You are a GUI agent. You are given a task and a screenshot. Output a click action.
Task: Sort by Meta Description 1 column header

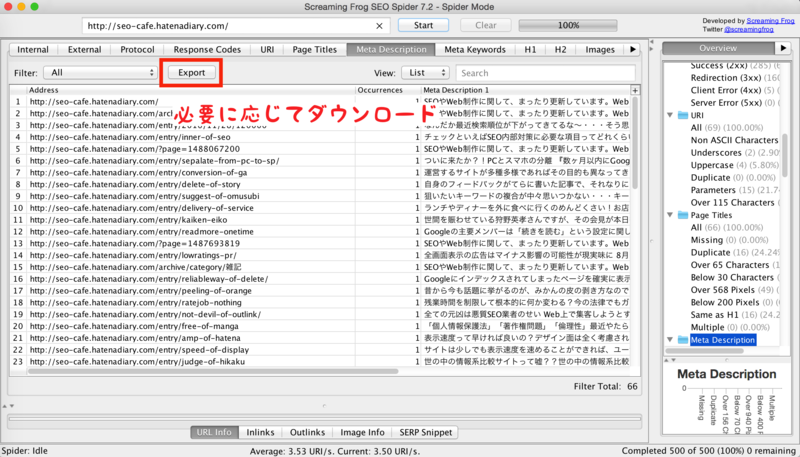526,90
